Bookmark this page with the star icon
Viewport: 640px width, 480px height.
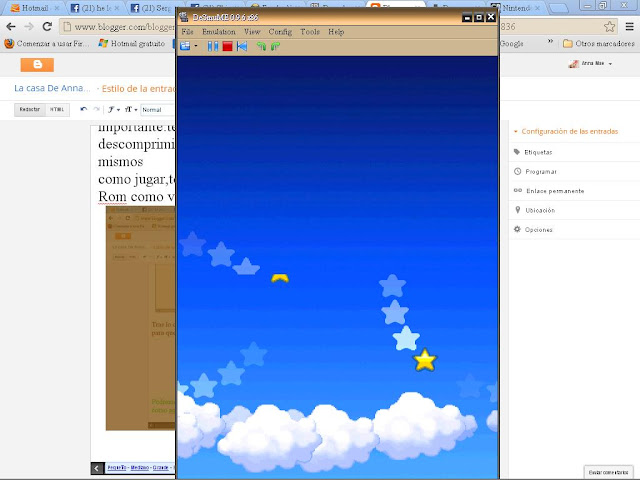609,27
